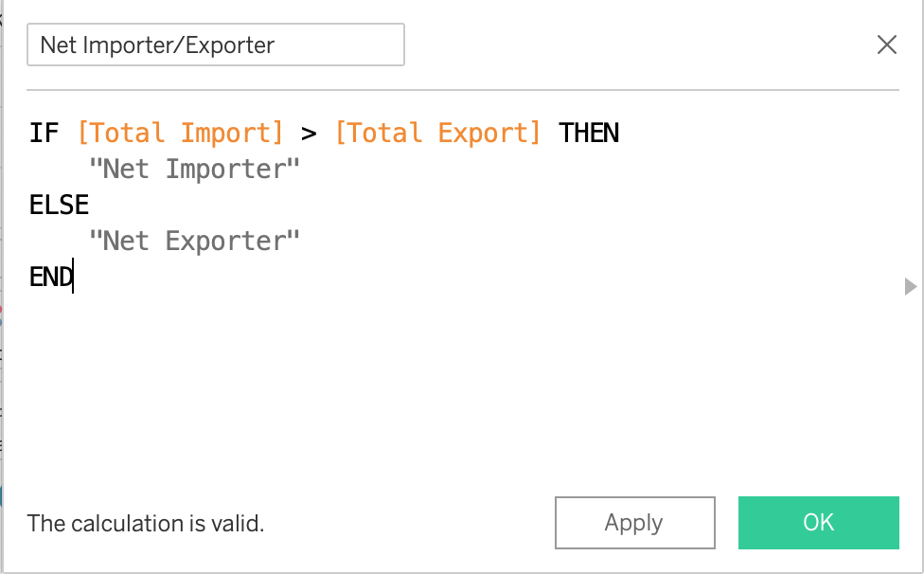
Task: Click the [Total Import] field reference
Action: 181,133
